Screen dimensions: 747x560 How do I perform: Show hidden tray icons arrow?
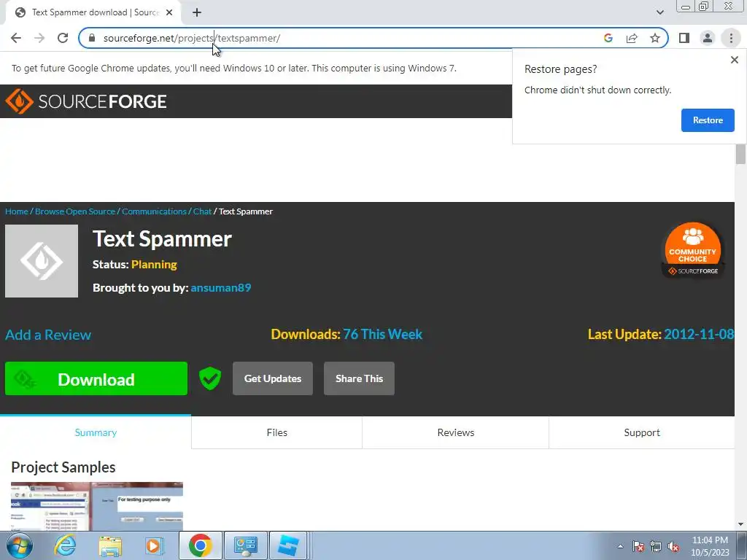[620, 546]
